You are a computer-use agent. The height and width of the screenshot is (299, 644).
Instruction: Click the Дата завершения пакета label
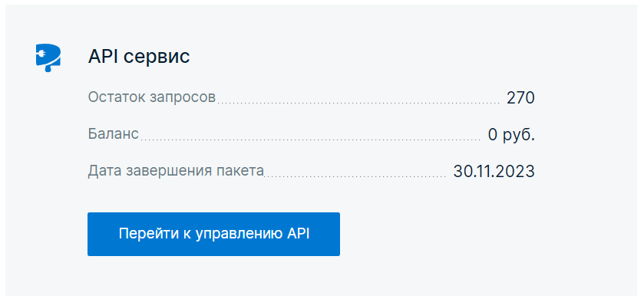pos(176,171)
